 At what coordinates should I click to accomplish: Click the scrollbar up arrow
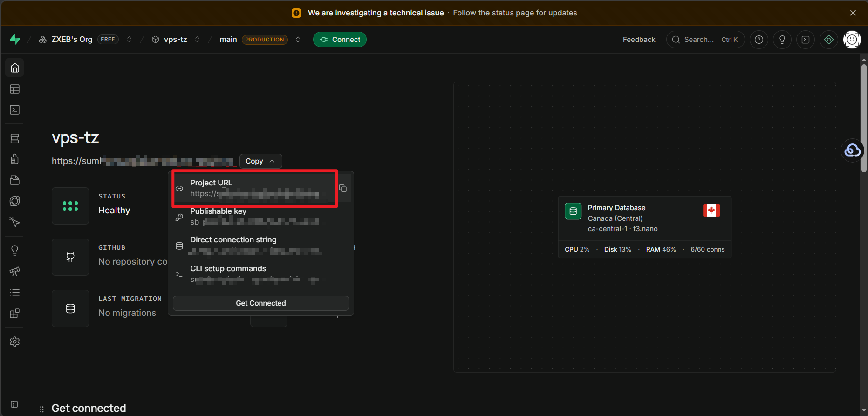(x=864, y=59)
